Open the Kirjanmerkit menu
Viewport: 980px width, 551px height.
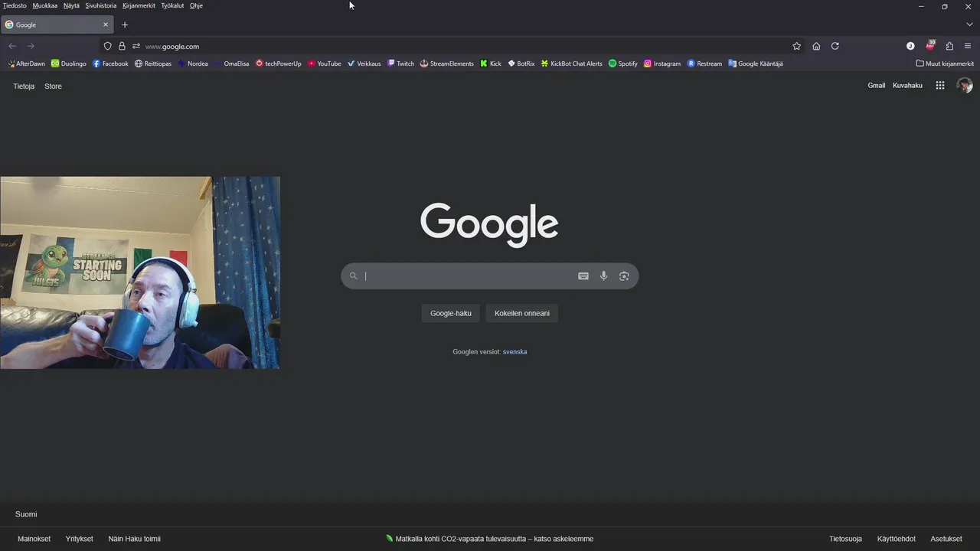tap(139, 5)
